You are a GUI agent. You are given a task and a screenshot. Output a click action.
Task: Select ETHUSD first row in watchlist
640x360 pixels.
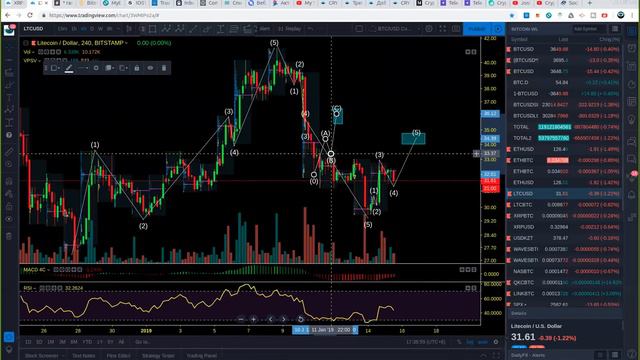(564, 149)
